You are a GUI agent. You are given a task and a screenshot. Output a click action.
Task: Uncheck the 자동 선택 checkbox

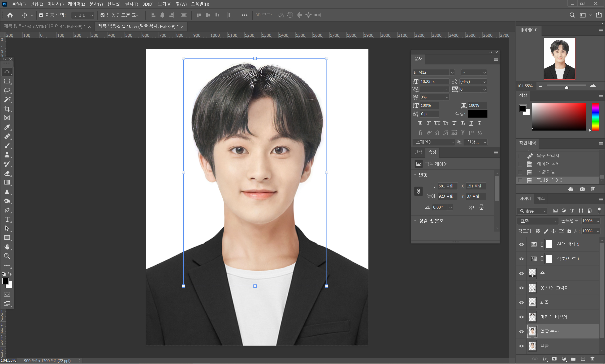click(x=41, y=15)
